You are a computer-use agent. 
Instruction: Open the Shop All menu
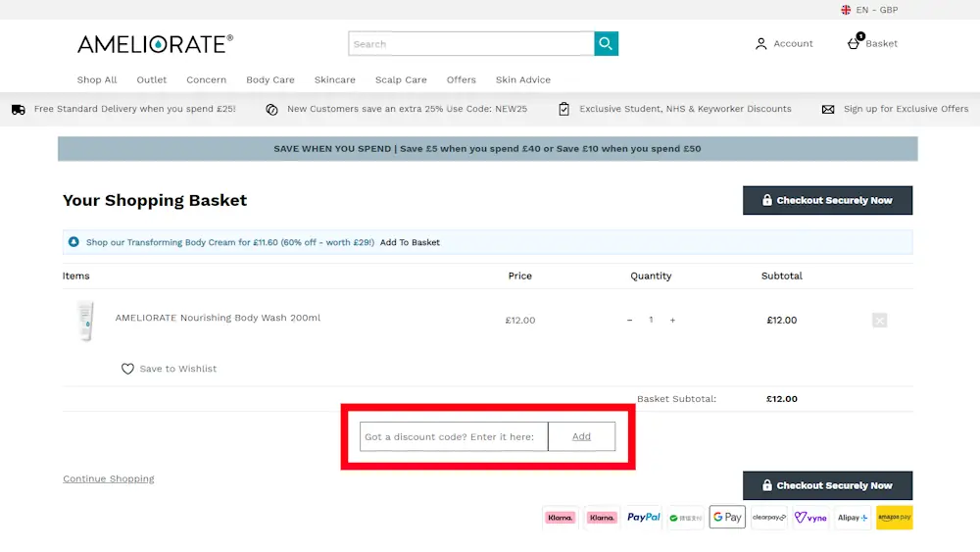(x=97, y=80)
